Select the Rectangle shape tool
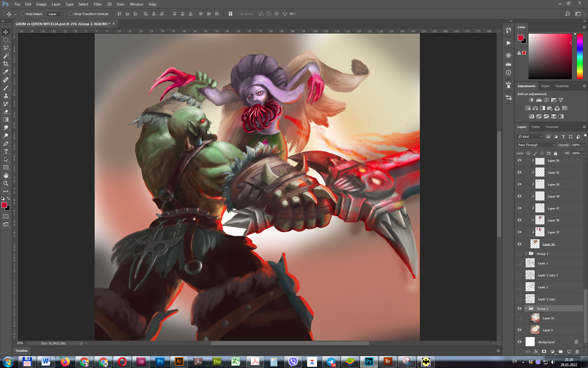Image resolution: width=588 pixels, height=368 pixels. [6, 167]
